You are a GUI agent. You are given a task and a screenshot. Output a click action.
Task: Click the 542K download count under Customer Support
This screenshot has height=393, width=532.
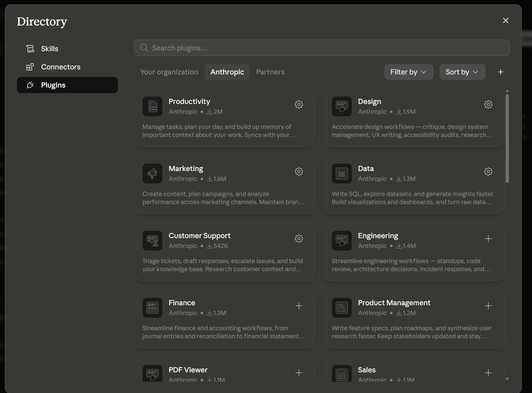[x=217, y=246]
